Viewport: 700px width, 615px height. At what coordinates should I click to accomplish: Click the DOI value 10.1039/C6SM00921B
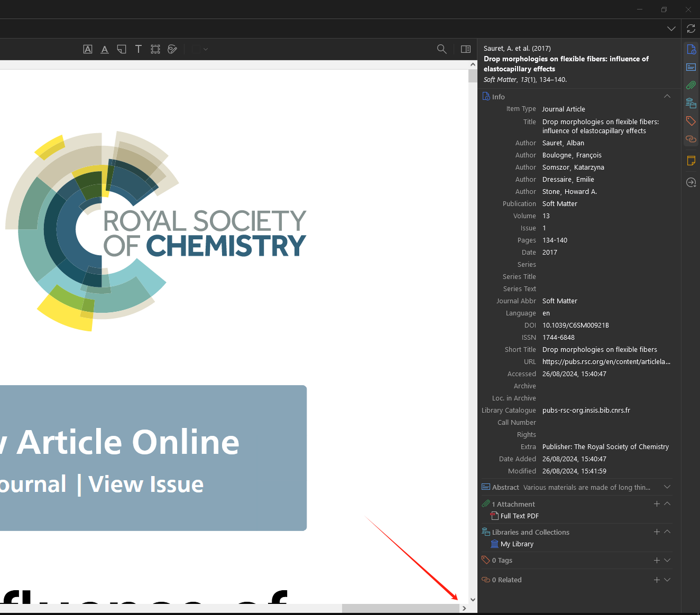(x=575, y=325)
